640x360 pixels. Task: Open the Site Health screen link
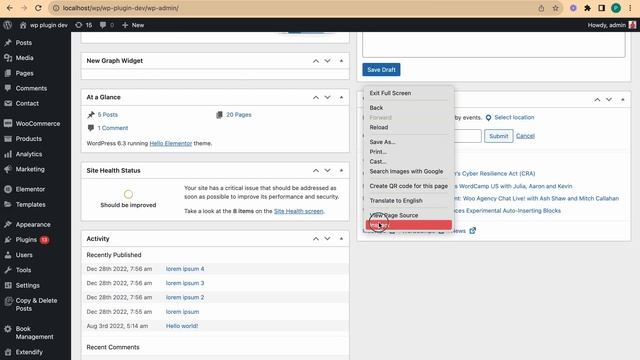(x=299, y=211)
